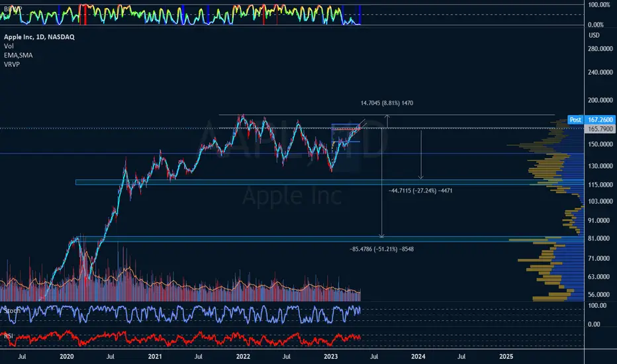
Task: Click the 71.0000 price axis label
Action: point(599,259)
